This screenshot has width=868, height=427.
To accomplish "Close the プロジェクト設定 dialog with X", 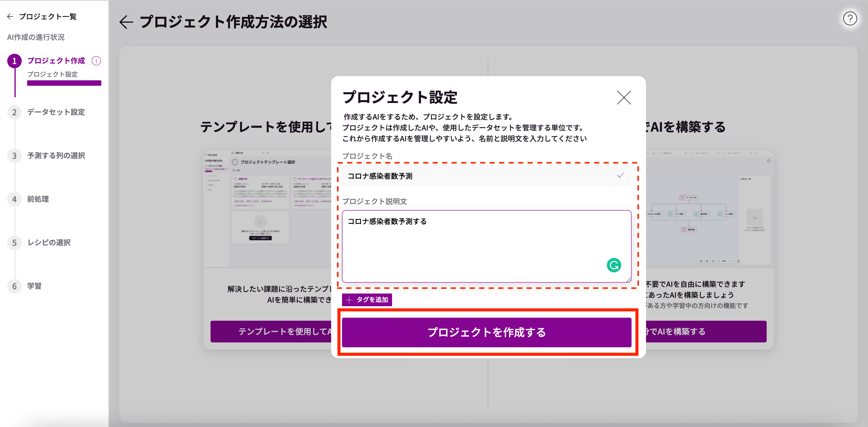I will click(x=623, y=98).
